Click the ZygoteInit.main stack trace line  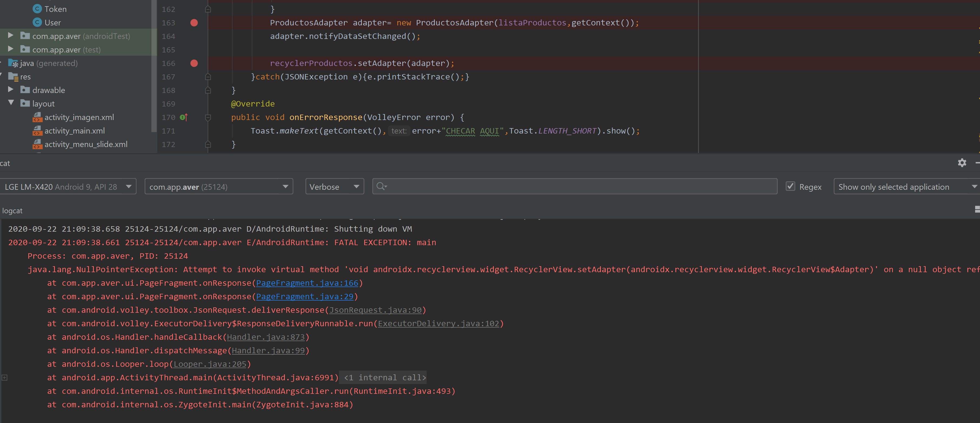pyautogui.click(x=200, y=404)
